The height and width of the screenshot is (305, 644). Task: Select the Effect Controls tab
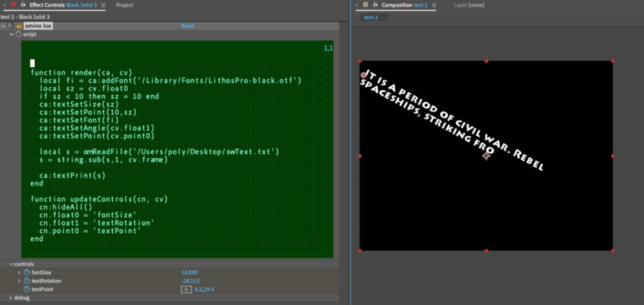point(65,5)
